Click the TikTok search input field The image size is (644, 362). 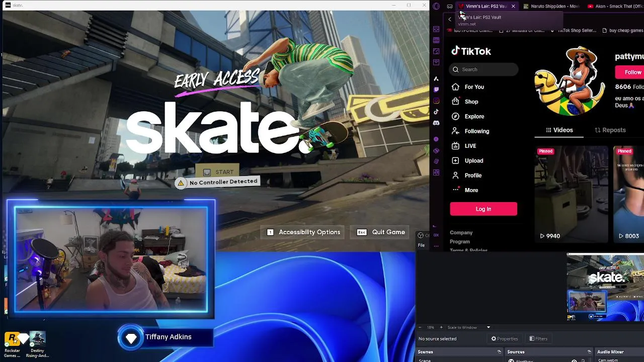pyautogui.click(x=484, y=69)
